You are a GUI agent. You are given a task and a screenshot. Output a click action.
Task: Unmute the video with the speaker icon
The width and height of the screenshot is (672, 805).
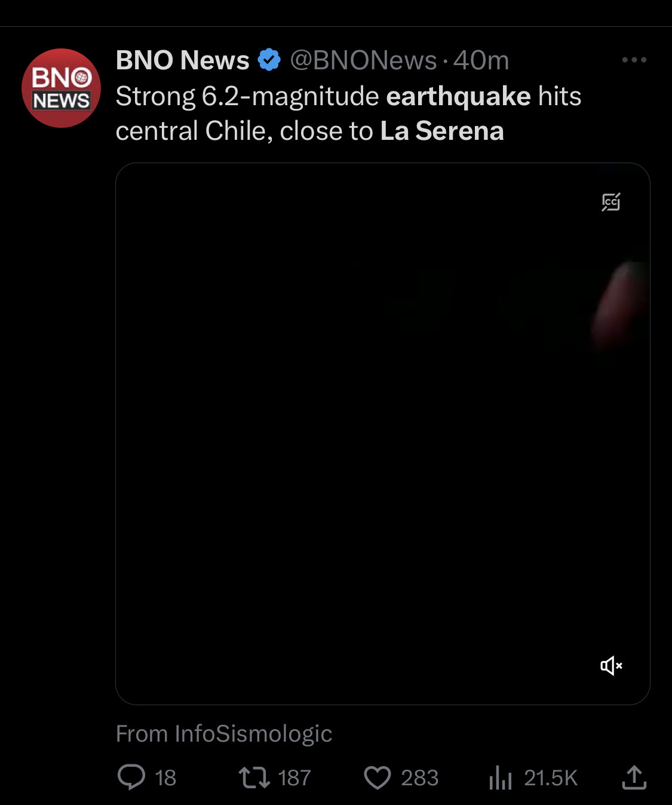[x=611, y=665]
